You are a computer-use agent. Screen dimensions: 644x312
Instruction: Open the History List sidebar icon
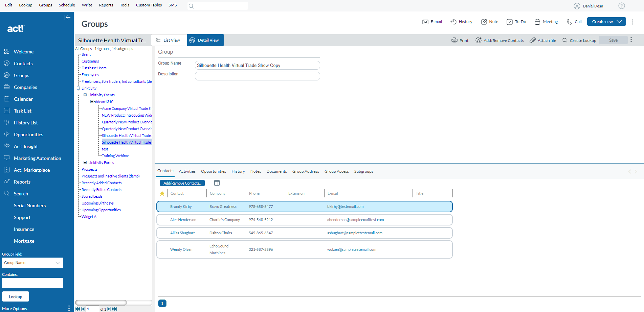click(7, 122)
